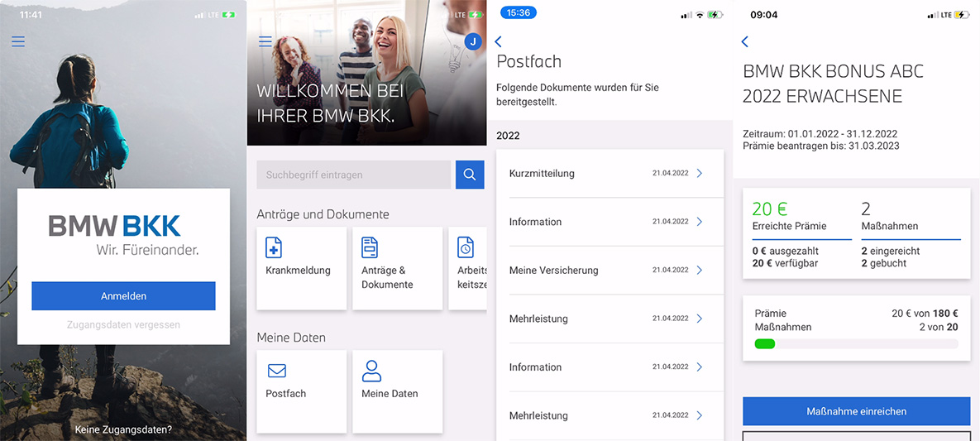Image resolution: width=980 pixels, height=441 pixels.
Task: Open the Meine Daten tile
Action: [398, 391]
